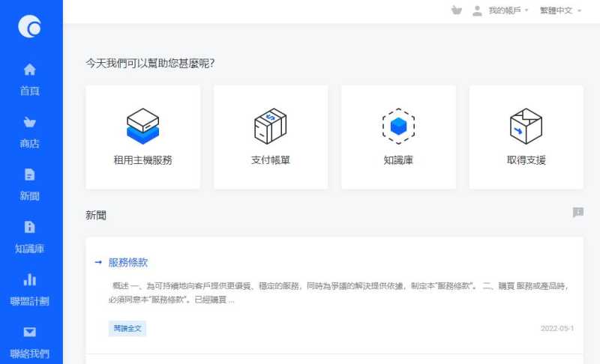Select the 聯盟計劃 label in the sidebar
The image size is (600, 364).
click(29, 301)
